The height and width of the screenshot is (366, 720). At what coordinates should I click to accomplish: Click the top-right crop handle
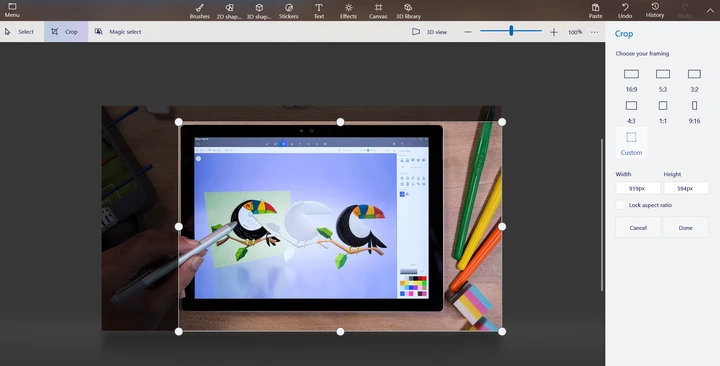[502, 122]
